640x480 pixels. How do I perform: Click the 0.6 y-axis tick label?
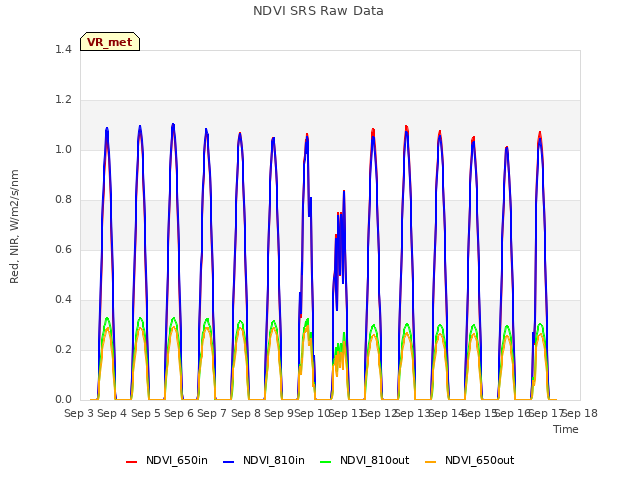pos(63,249)
